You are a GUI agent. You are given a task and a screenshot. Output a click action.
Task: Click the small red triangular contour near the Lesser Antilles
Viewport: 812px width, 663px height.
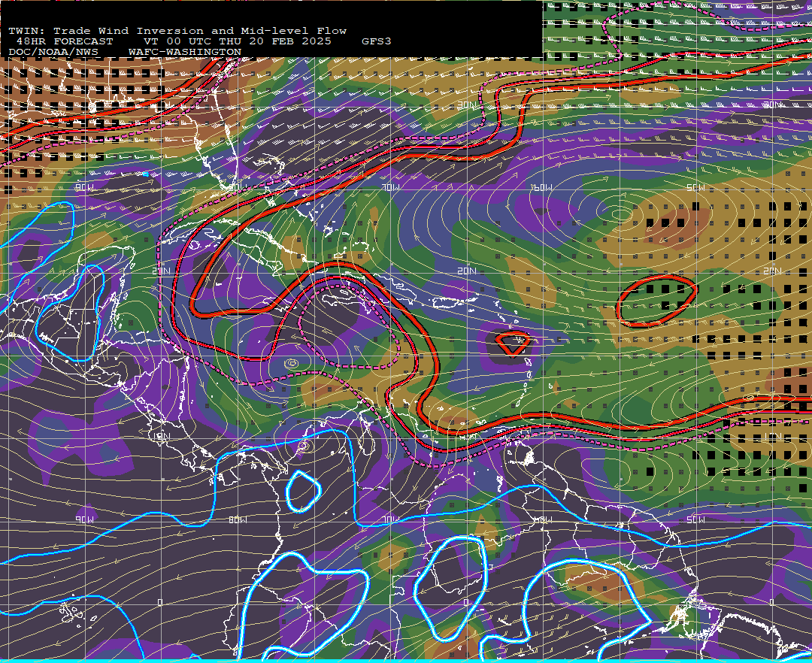point(512,344)
